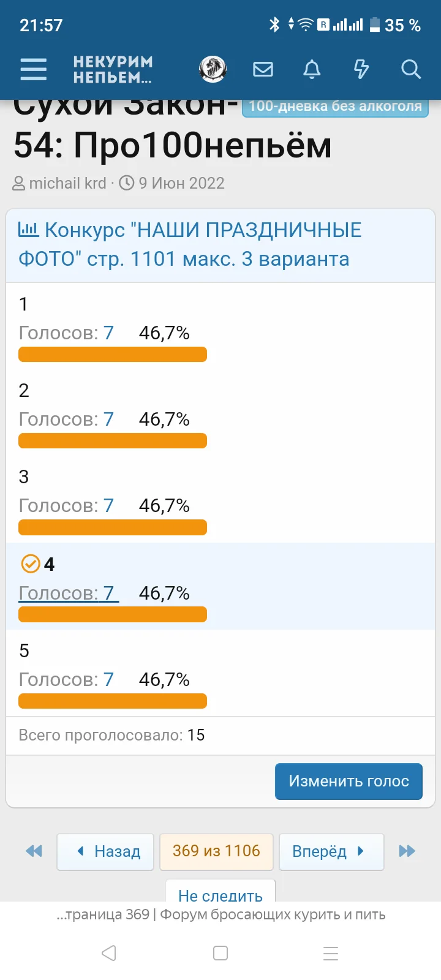Jump to first page double-arrow
Screen dimensions: 441x980
[34, 851]
